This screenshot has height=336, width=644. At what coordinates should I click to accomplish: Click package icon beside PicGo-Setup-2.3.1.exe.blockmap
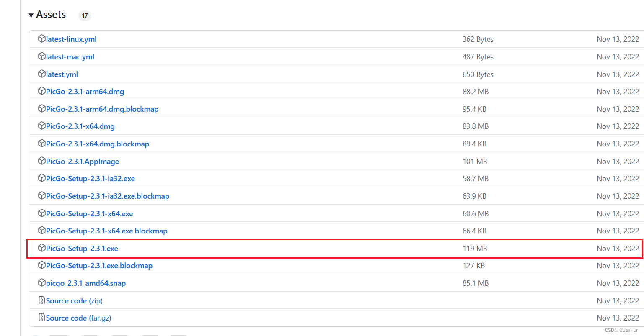[41, 265]
